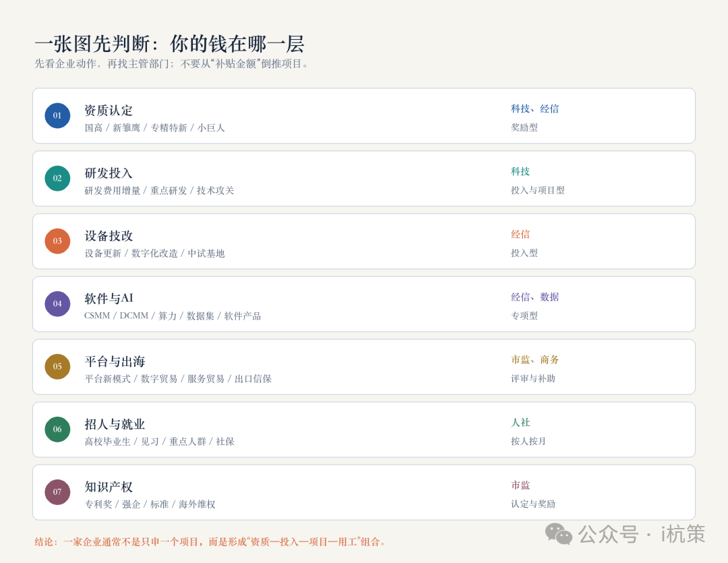Viewport: 728px width, 563px height.
Task: Click the blue 01 number badge
Action: pyautogui.click(x=57, y=116)
